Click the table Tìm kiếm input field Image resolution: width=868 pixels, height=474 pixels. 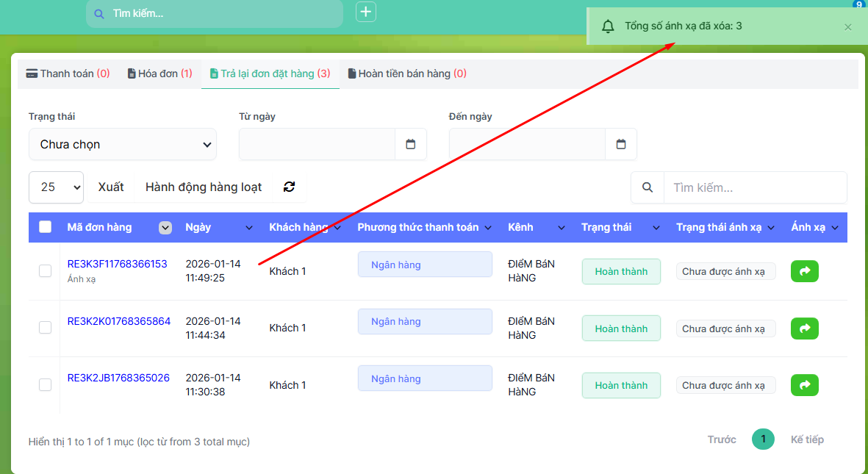click(x=755, y=187)
